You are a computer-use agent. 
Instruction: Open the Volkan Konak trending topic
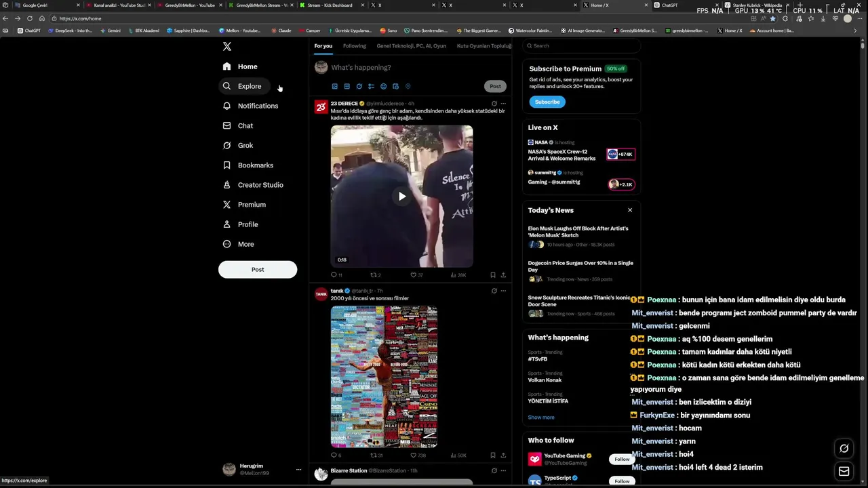click(545, 380)
